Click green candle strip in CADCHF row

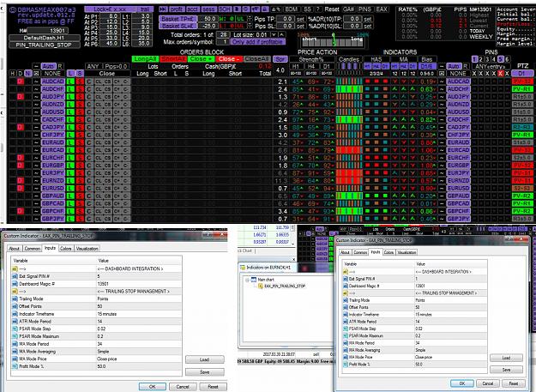pos(349,119)
